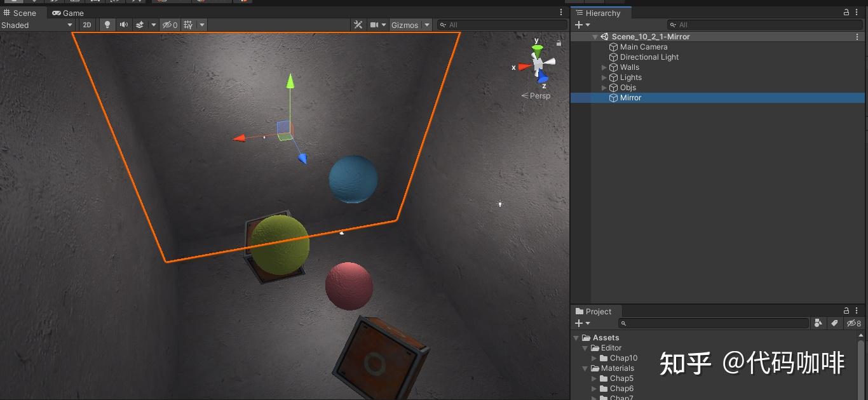Click the camera overscan icon near Gizmos

tap(374, 25)
